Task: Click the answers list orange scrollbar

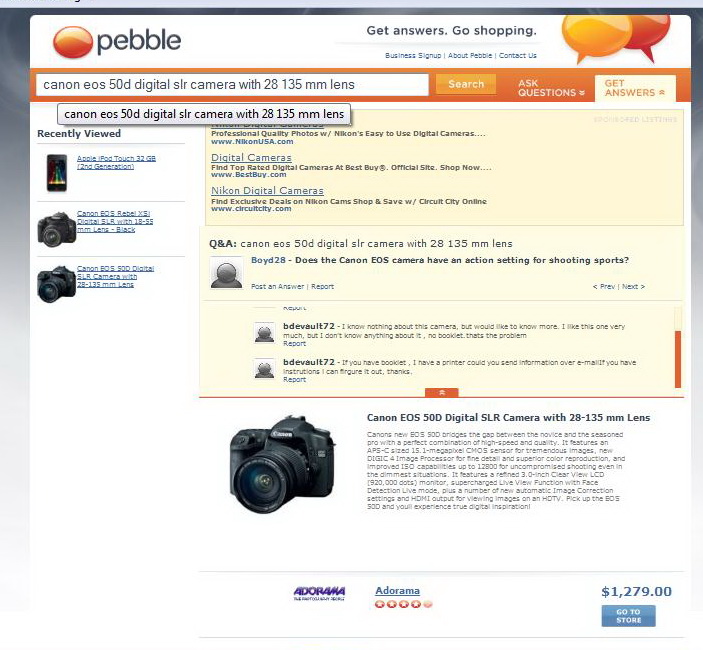Action: coord(678,359)
